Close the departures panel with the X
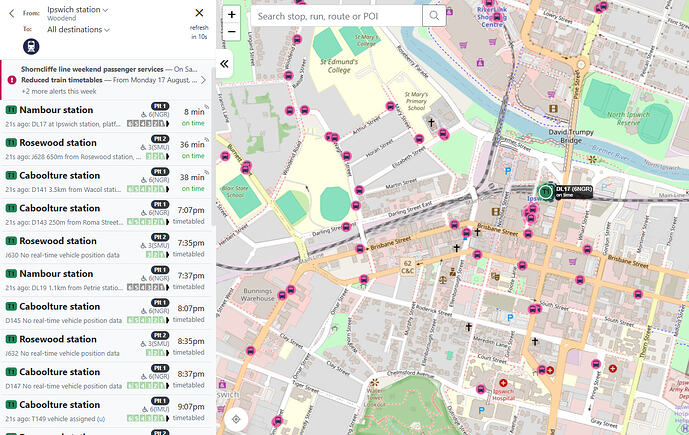Image resolution: width=689 pixels, height=435 pixels. (199, 13)
